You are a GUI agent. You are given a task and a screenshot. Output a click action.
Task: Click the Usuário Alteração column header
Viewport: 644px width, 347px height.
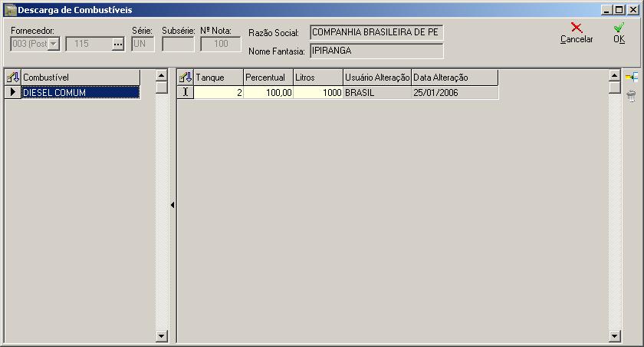(x=377, y=78)
